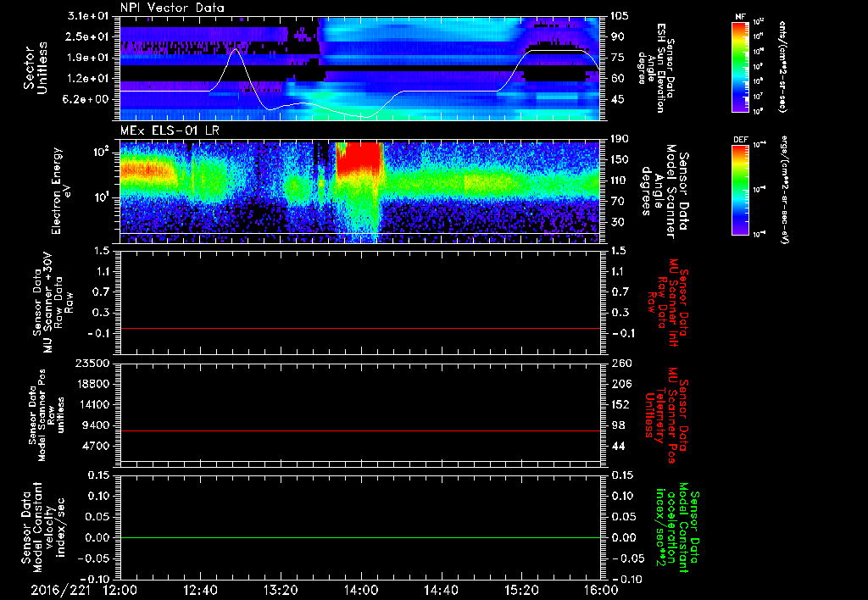868x600 pixels.
Task: Click the 30 scanner angle tick label
Action: pyautogui.click(x=618, y=222)
